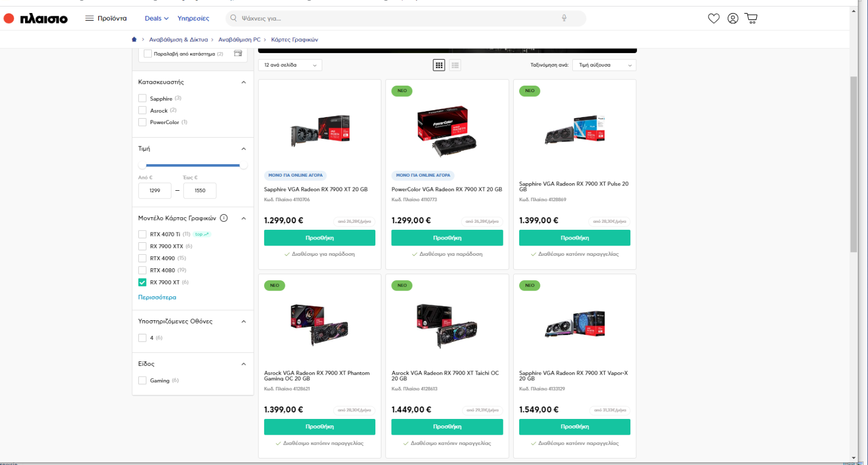Open the Αναβάθμιση & Δίκτυα breadcrumb

[178, 40]
